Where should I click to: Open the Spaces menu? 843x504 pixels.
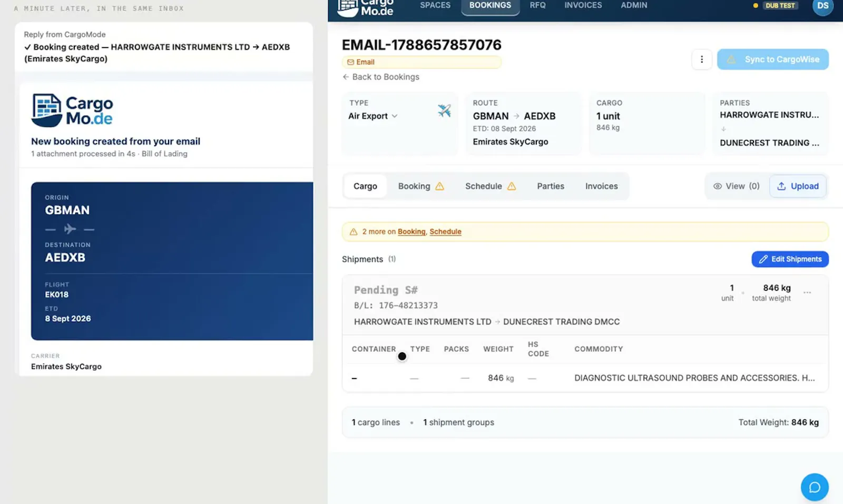click(435, 5)
